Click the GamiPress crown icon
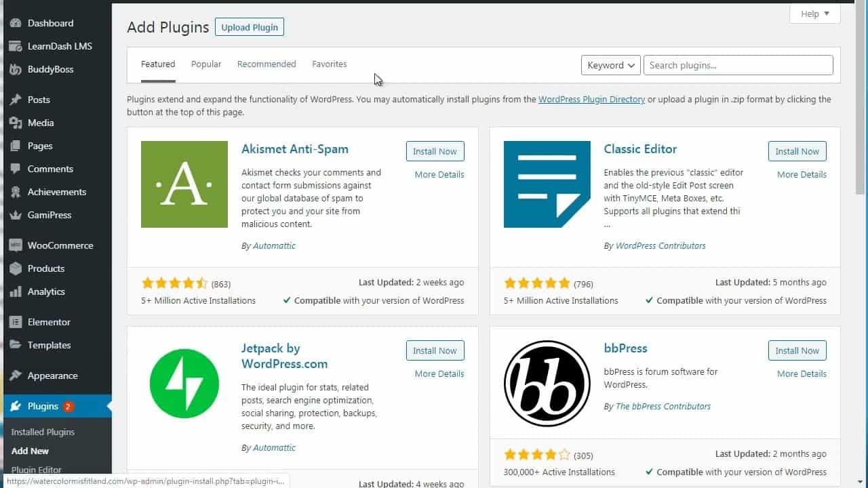Image resolution: width=868 pixels, height=488 pixels. pos(16,215)
